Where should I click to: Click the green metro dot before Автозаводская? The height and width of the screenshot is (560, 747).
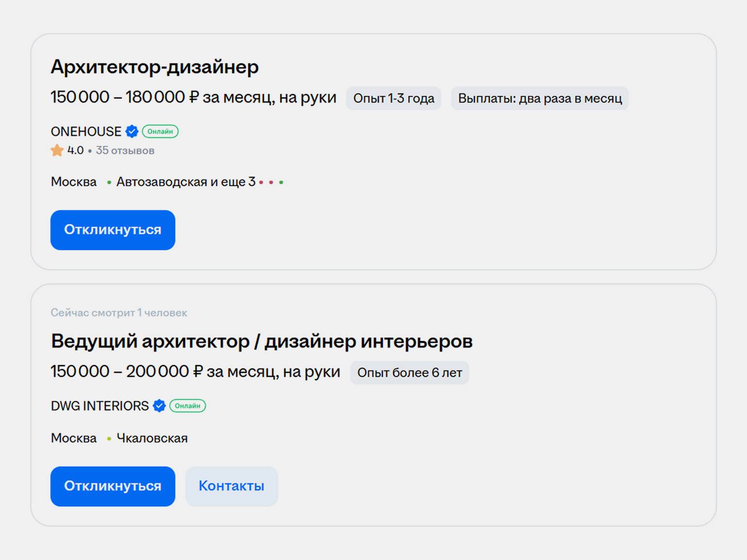click(109, 182)
